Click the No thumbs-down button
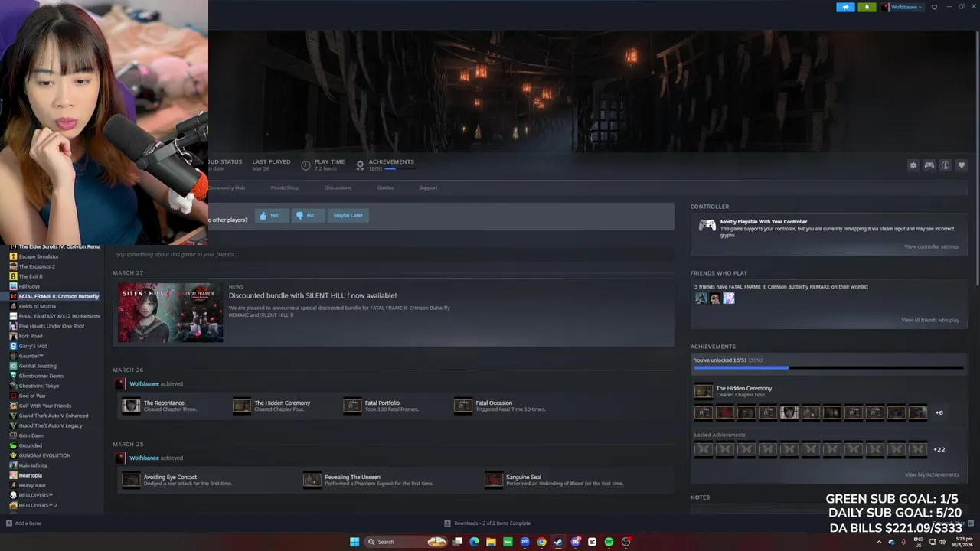The width and height of the screenshot is (980, 551). pyautogui.click(x=308, y=216)
